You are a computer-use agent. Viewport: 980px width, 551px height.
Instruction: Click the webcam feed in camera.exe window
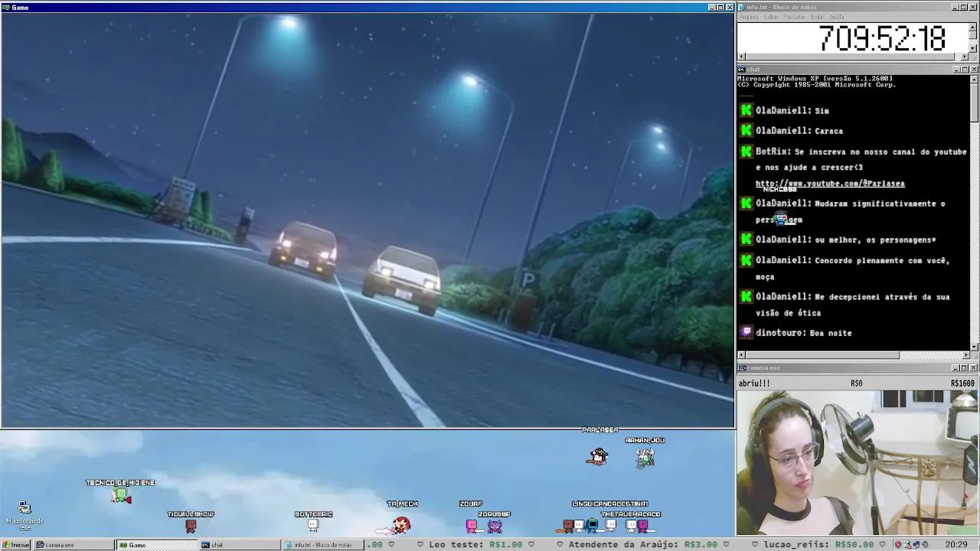pos(857,462)
